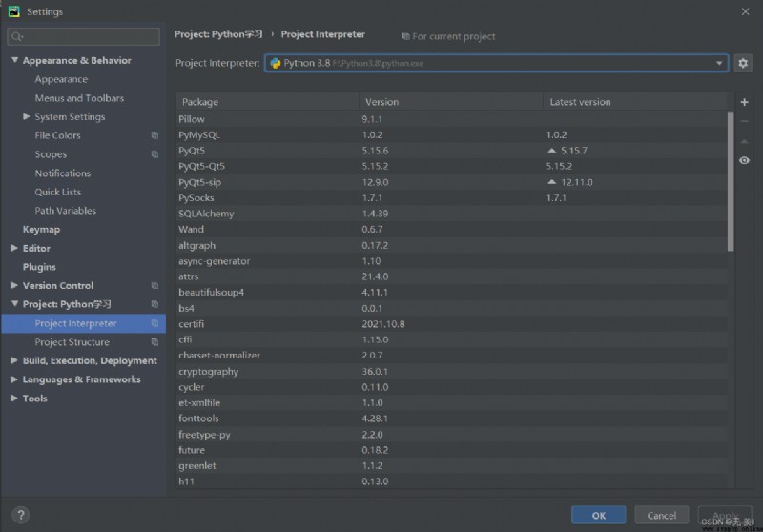Open the Notifications page
Viewport: 763px width, 532px height.
[x=62, y=174]
